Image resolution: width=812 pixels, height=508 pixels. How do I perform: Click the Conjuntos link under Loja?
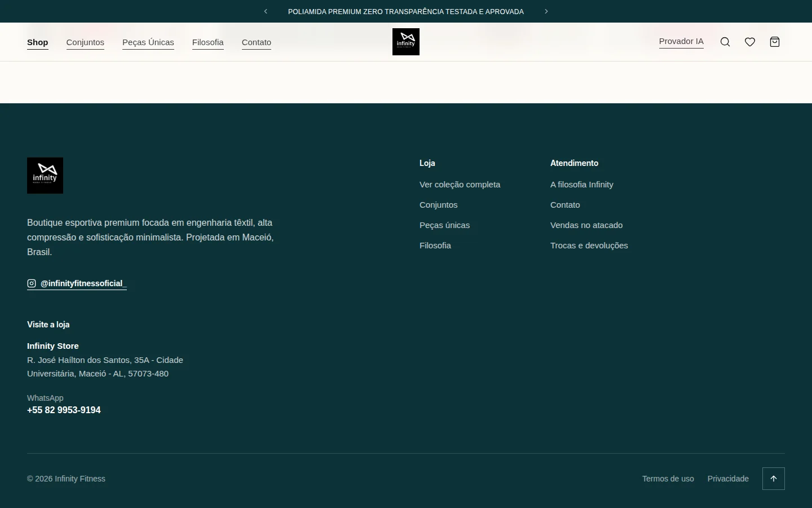[x=439, y=205]
